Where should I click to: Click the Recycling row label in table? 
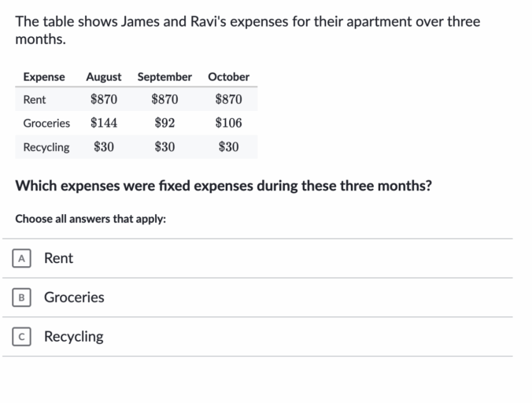click(x=46, y=147)
